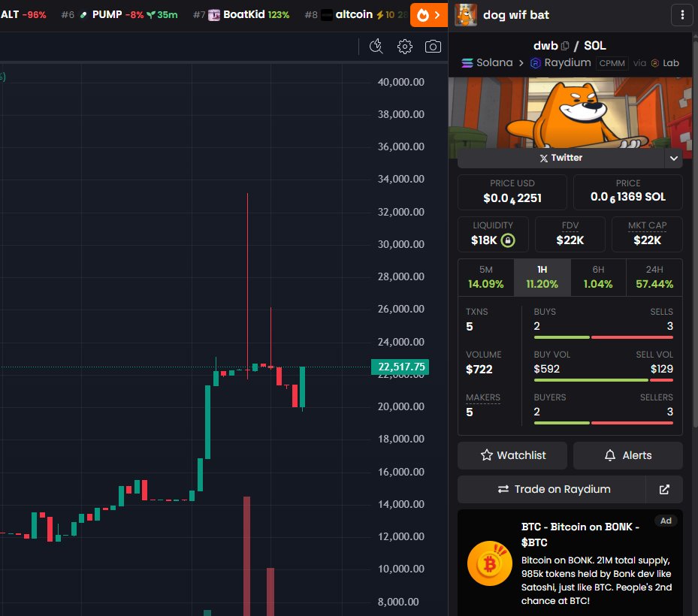Take a chart snapshot with camera icon
This screenshot has width=698, height=616.
(x=433, y=47)
